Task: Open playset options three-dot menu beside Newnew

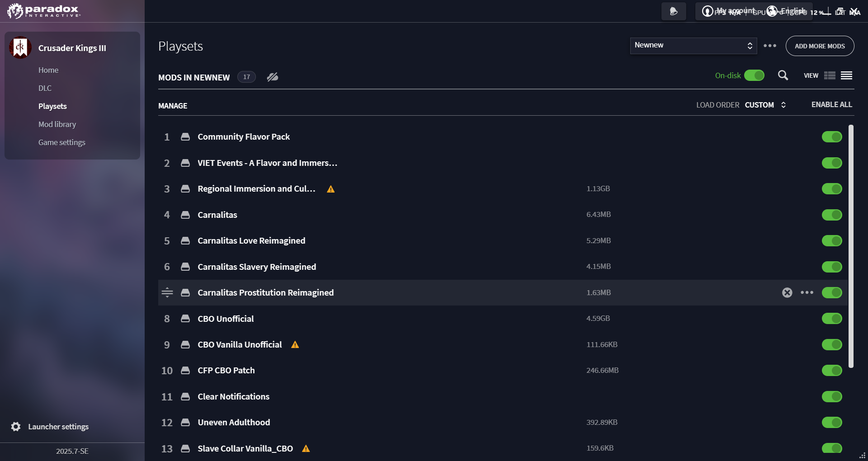Action: pos(770,46)
